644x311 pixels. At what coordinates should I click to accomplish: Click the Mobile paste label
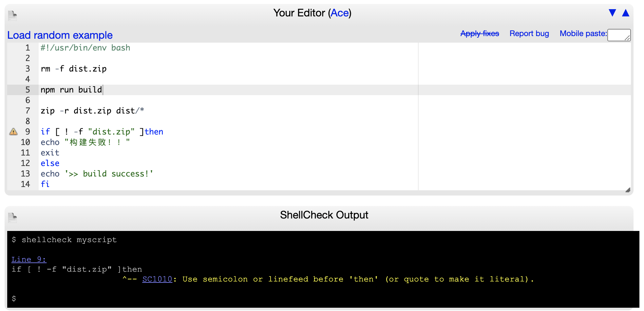[x=583, y=33]
